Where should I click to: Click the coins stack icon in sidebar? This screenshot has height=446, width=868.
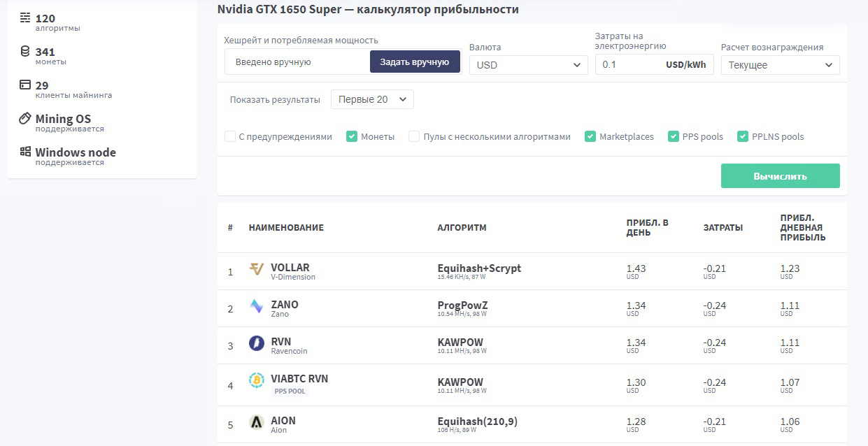pyautogui.click(x=25, y=52)
